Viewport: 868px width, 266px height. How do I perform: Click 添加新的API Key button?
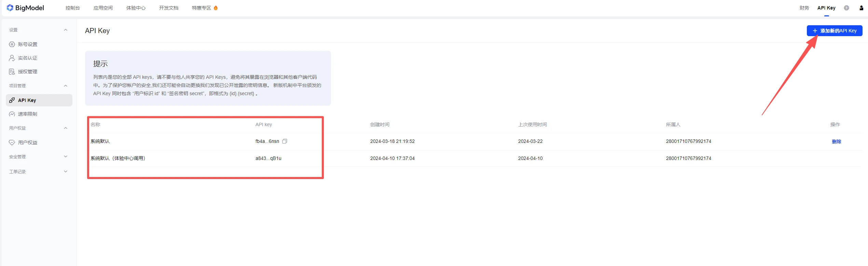(x=834, y=31)
